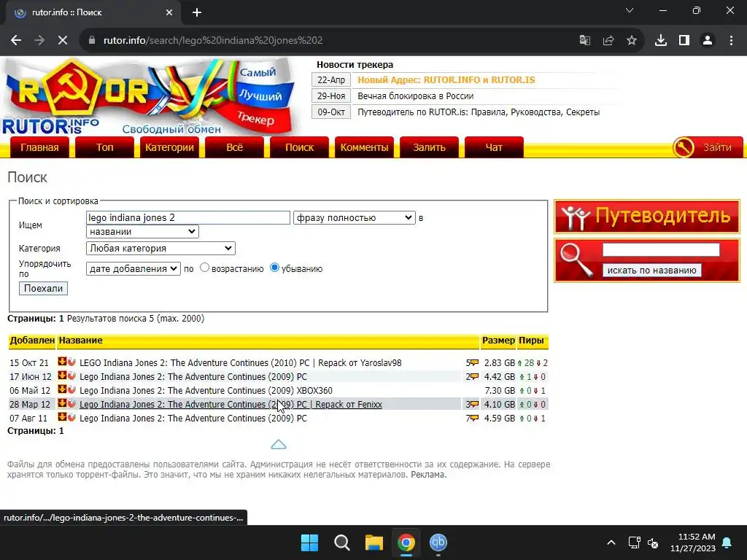The image size is (747, 560).
Task: Expand the tab search chevron in title bar
Action: (630, 10)
